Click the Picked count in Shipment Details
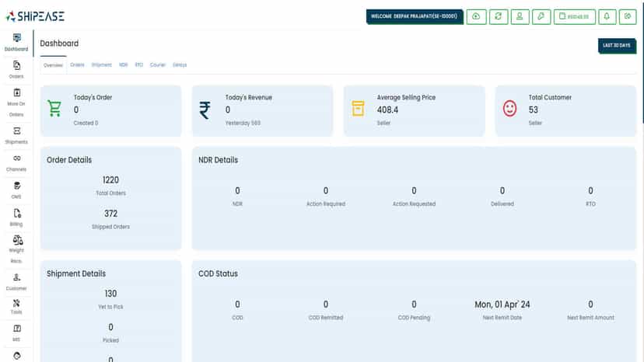 click(x=111, y=328)
